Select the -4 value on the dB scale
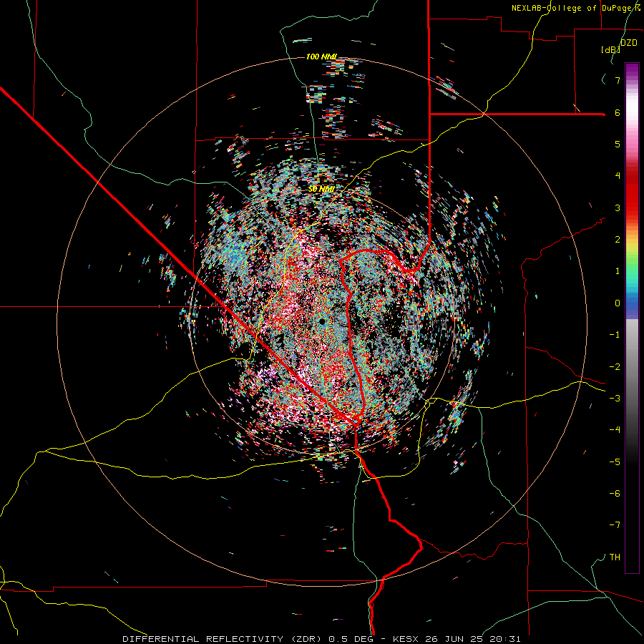This screenshot has width=644, height=644. (615, 430)
